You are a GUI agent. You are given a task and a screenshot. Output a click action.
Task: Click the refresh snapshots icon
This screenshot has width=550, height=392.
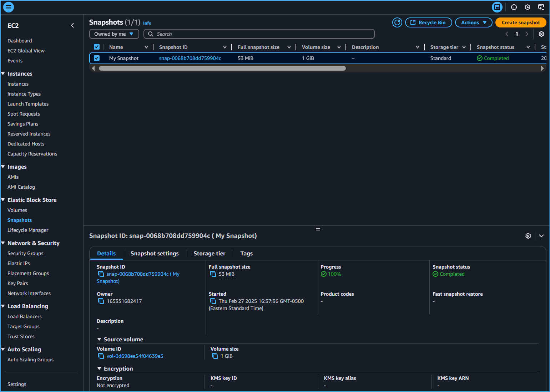397,22
